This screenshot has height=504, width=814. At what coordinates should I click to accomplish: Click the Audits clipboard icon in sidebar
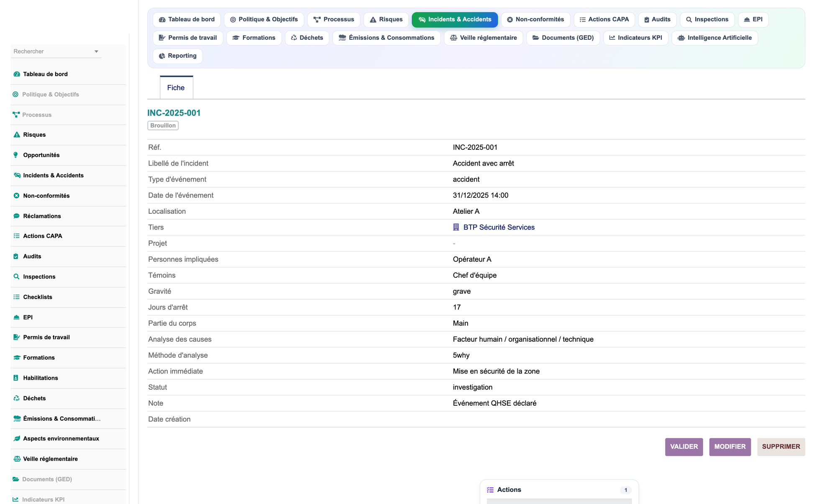[16, 256]
